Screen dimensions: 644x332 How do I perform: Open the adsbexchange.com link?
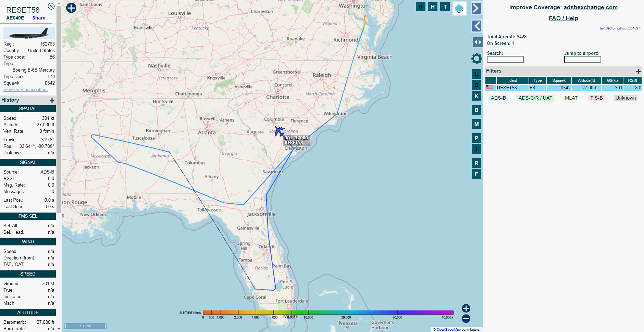pos(591,7)
